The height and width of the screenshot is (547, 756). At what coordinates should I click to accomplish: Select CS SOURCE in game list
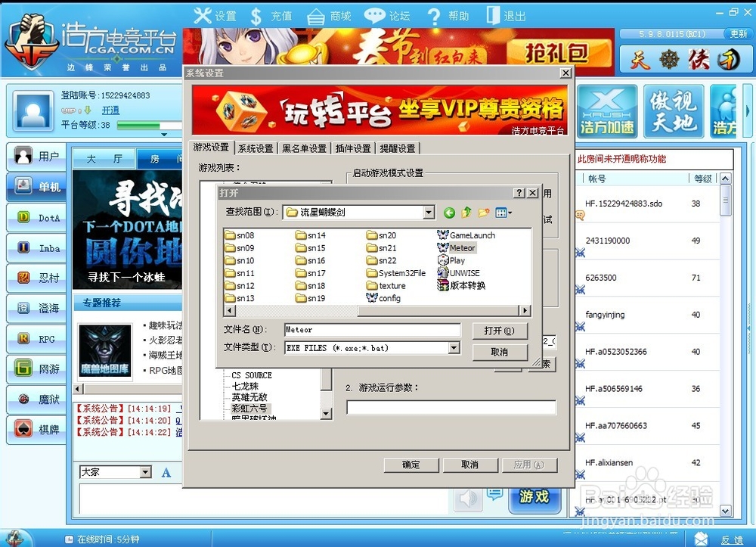tap(251, 375)
